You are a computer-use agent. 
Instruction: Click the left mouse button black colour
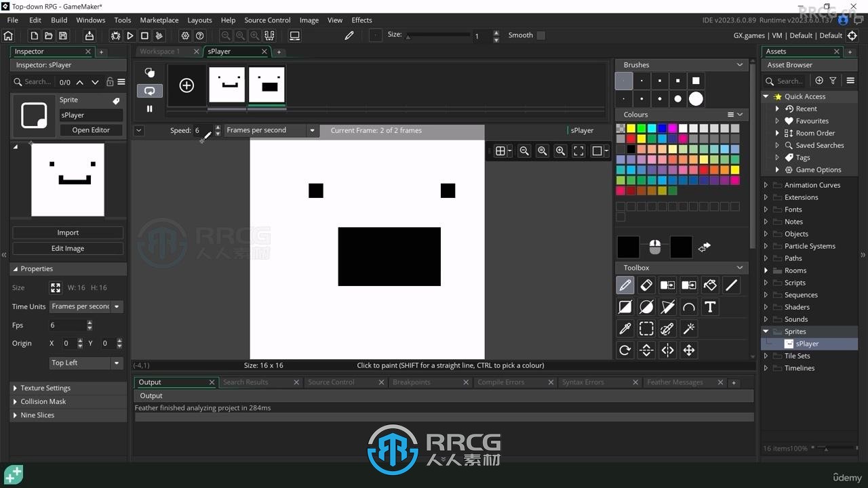pos(628,247)
